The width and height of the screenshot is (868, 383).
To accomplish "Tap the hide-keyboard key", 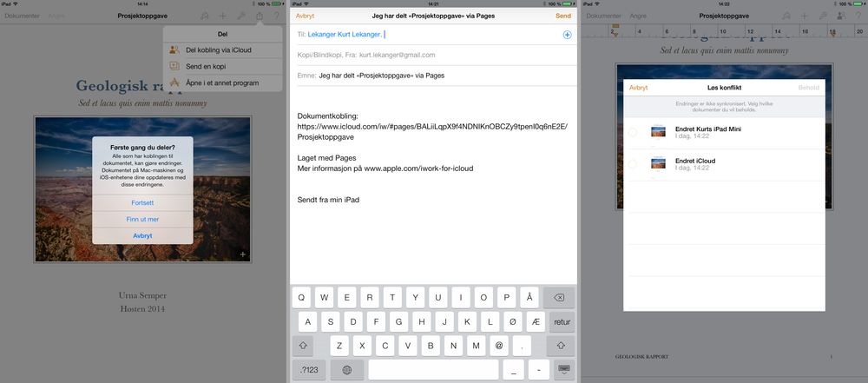I will click(563, 370).
